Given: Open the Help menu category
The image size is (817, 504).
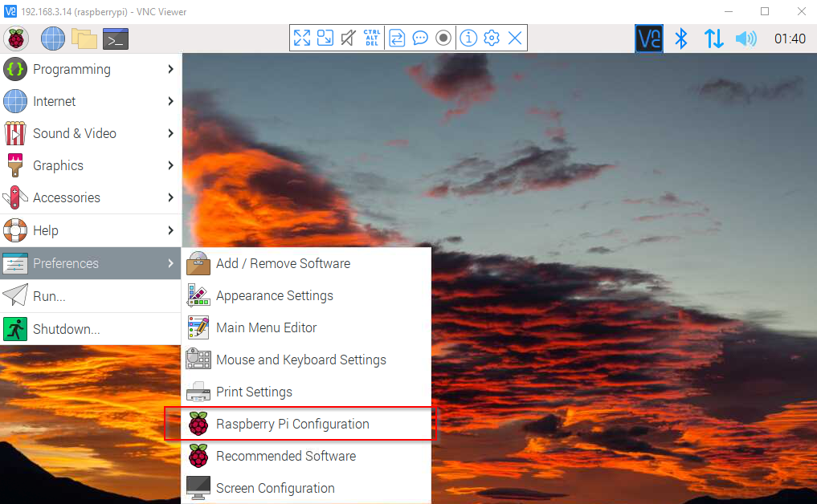Looking at the screenshot, I should pyautogui.click(x=91, y=230).
